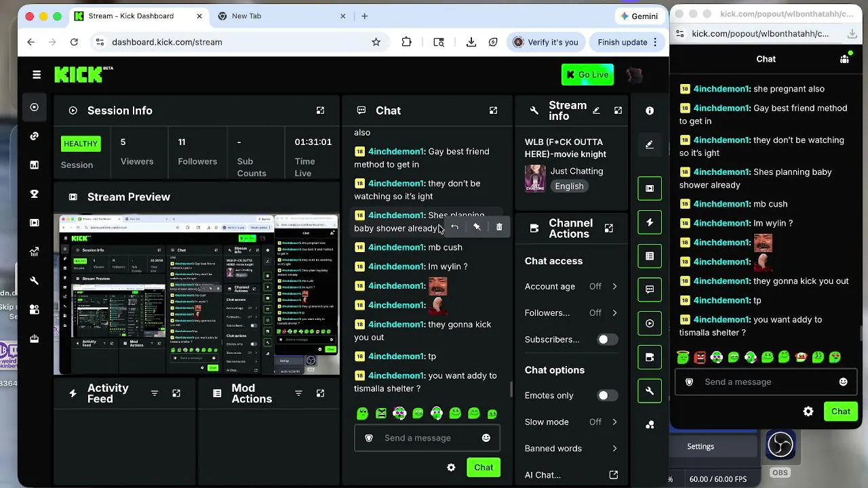Screen dimensions: 868x488
Task: Click the Verify it's you profile button
Action: click(546, 42)
